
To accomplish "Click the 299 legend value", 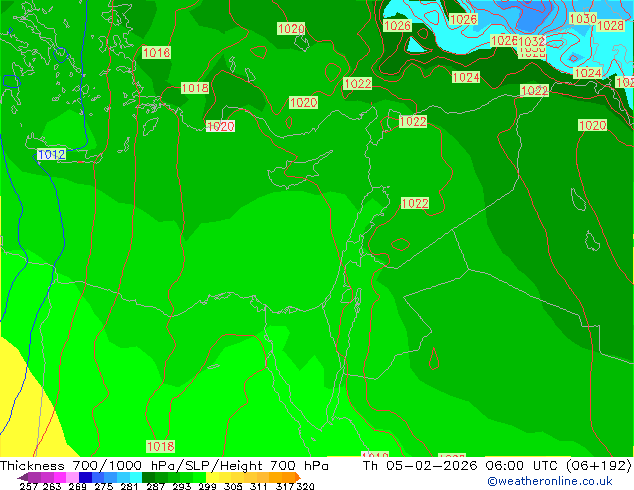I will click(207, 486).
